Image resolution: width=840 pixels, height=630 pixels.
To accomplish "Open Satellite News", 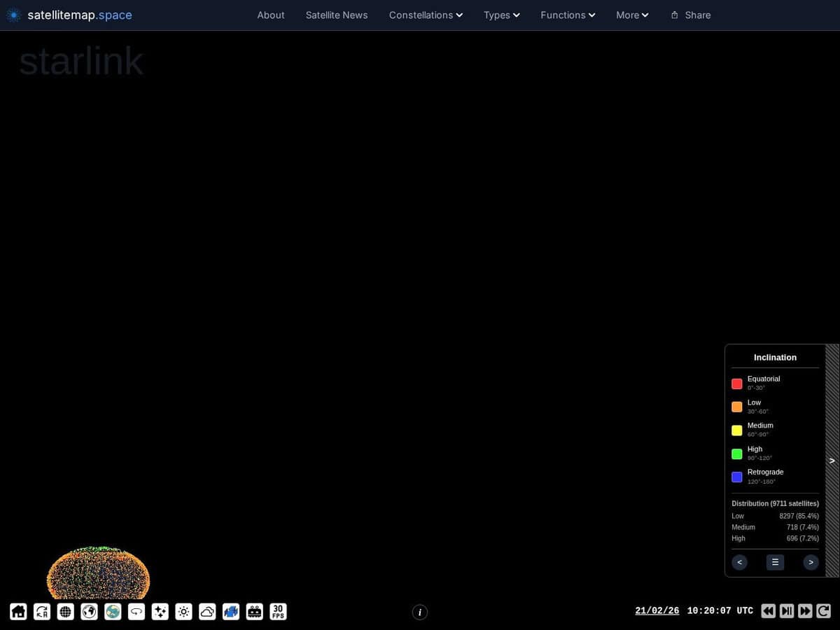I will point(337,15).
